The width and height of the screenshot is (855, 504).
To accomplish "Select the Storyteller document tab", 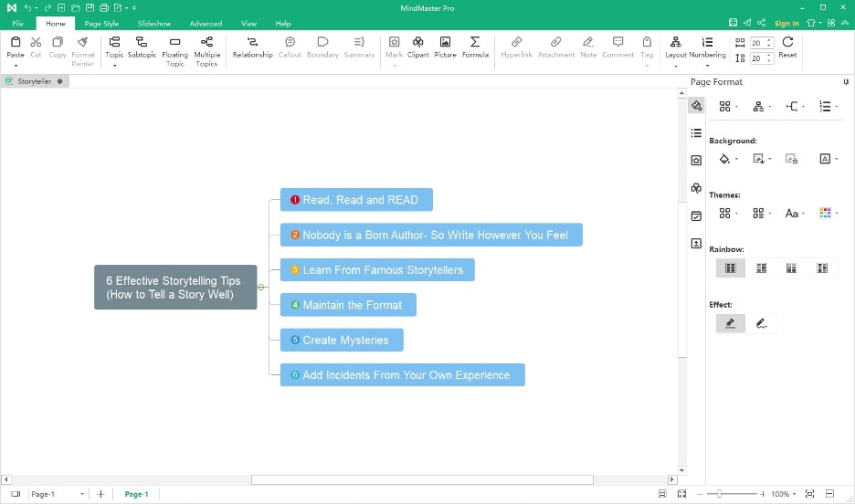I will coord(35,81).
